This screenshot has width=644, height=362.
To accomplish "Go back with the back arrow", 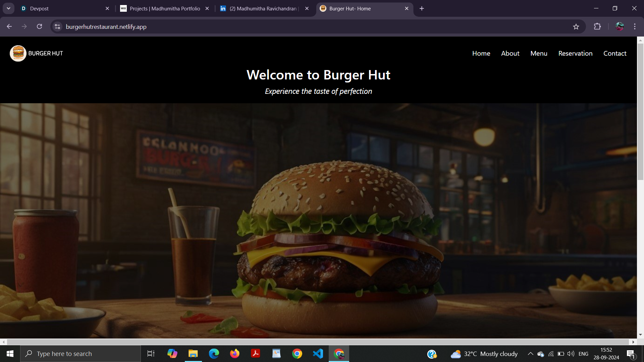I will (9, 26).
